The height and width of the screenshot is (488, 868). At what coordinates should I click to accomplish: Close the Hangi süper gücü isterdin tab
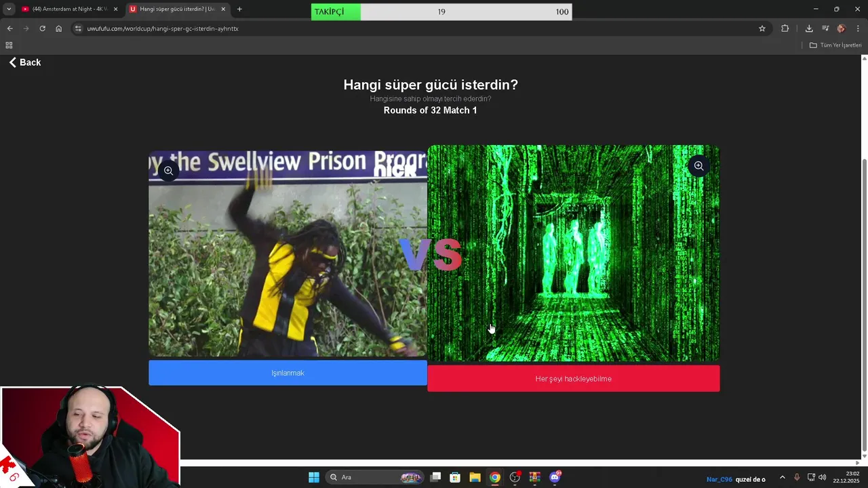[x=223, y=9]
